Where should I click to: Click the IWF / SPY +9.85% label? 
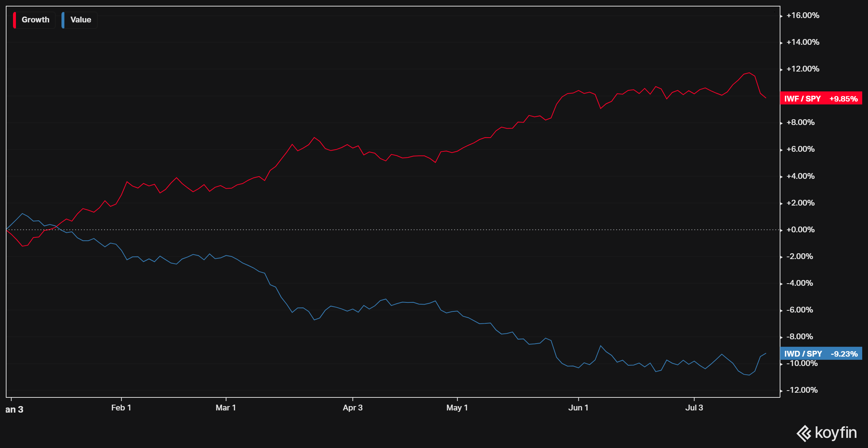[821, 99]
